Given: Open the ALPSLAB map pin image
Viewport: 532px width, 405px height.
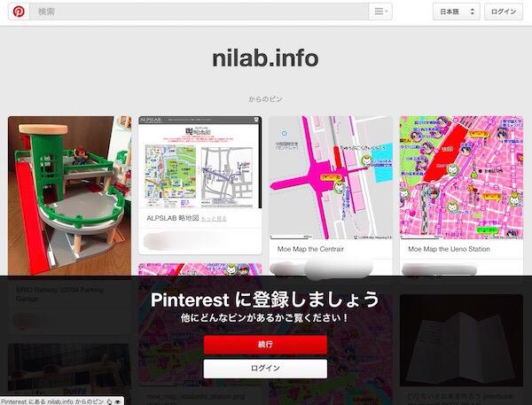Looking at the screenshot, I should (x=200, y=162).
